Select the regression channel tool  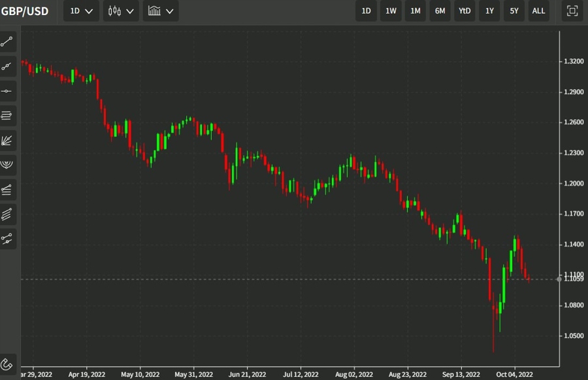point(7,239)
